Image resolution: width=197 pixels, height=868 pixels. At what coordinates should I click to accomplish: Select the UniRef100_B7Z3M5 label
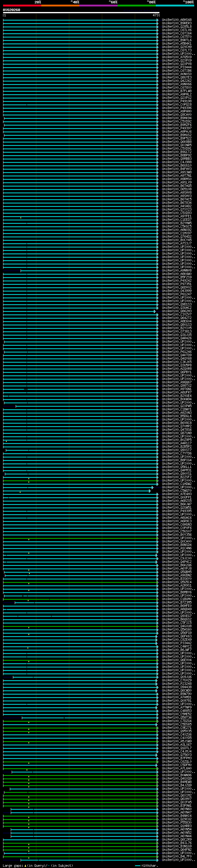click(177, 603)
